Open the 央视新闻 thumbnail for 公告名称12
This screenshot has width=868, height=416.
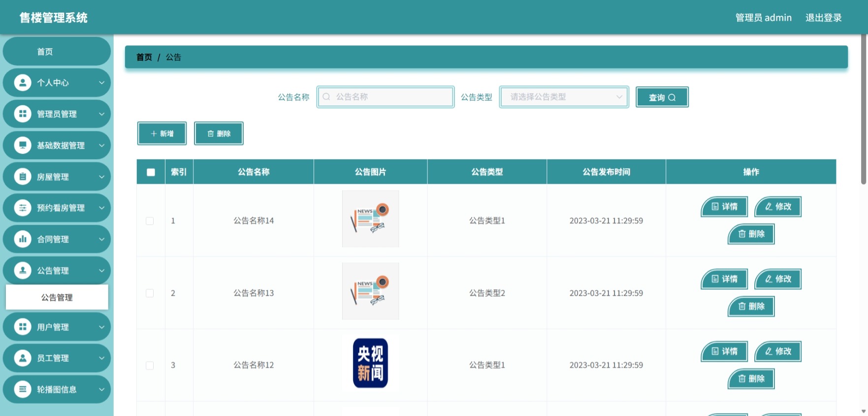click(370, 363)
